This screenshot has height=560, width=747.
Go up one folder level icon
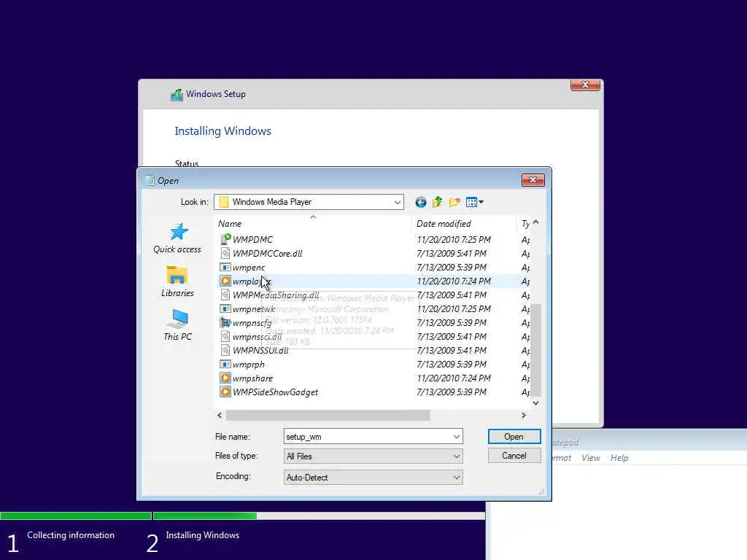point(438,203)
